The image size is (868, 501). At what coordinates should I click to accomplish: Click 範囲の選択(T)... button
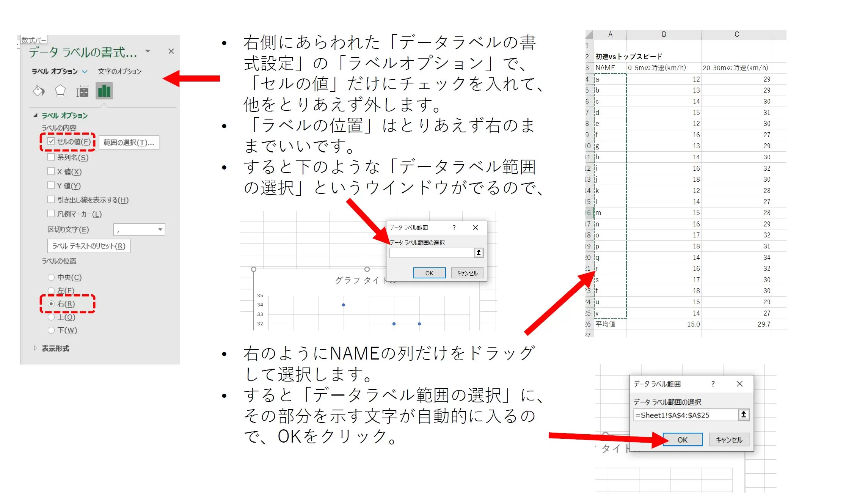pos(129,143)
